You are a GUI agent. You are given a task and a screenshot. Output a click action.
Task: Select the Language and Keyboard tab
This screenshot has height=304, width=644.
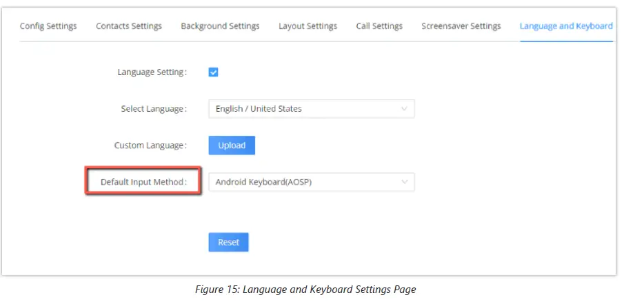[x=566, y=26]
